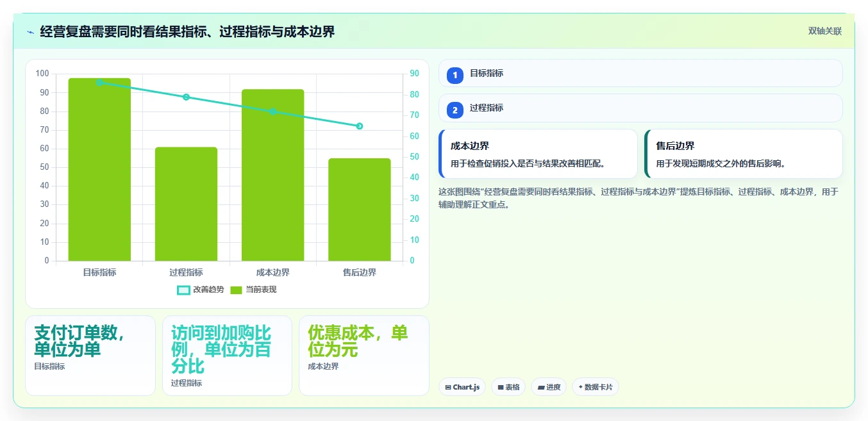Click right axis value 90
The height and width of the screenshot is (421, 868).
tap(415, 74)
